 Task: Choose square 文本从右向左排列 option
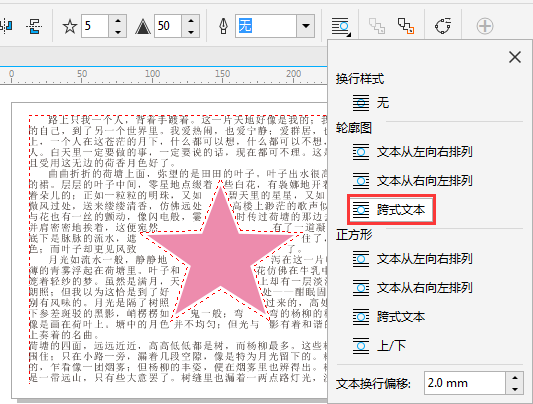coord(412,288)
